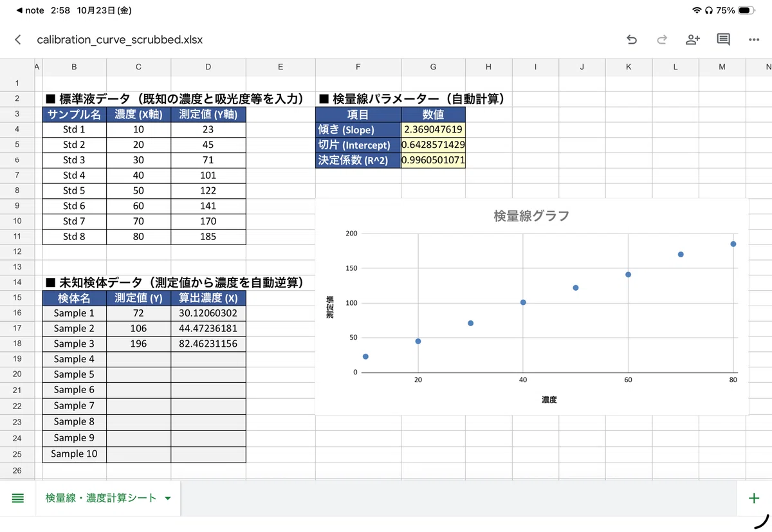Select calculated concentration 30.12060302
The image size is (772, 532).
(x=208, y=313)
